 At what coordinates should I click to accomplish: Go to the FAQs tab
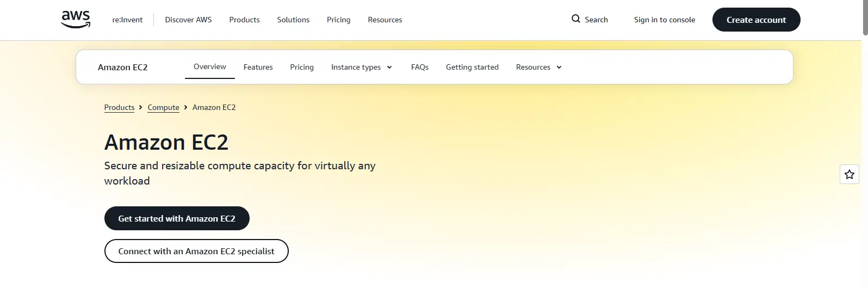(x=420, y=68)
